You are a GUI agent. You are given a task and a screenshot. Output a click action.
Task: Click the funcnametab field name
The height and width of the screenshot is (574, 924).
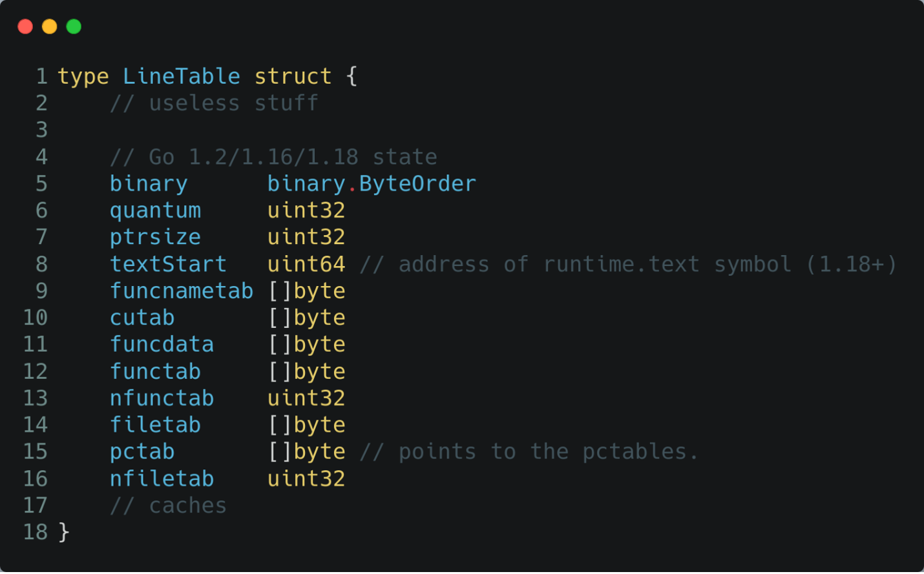(181, 291)
